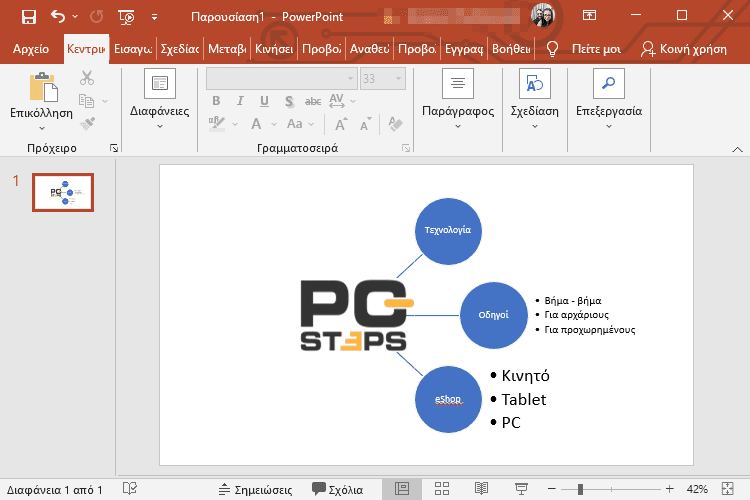The image size is (750, 500).
Task: Customize the Quick Access Toolbar dropdown
Action: (154, 17)
